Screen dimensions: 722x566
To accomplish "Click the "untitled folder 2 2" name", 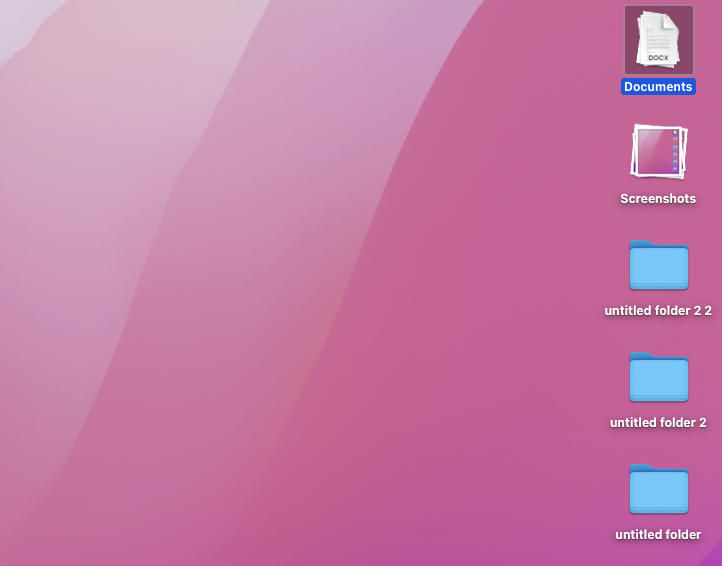I will (x=658, y=310).
